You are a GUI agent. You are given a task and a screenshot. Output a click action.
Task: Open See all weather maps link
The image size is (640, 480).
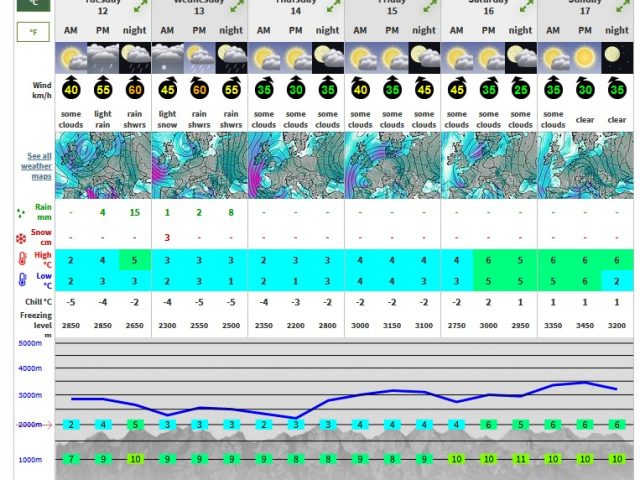[x=36, y=166]
